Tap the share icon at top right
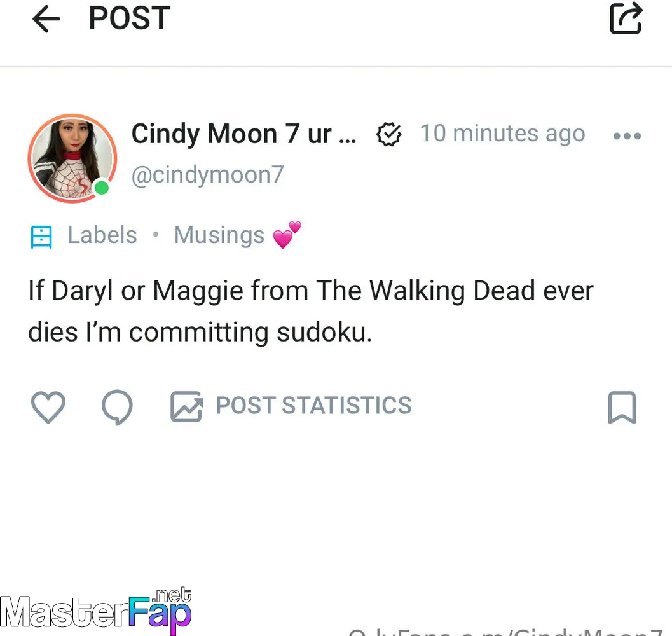The height and width of the screenshot is (636, 672). (626, 18)
